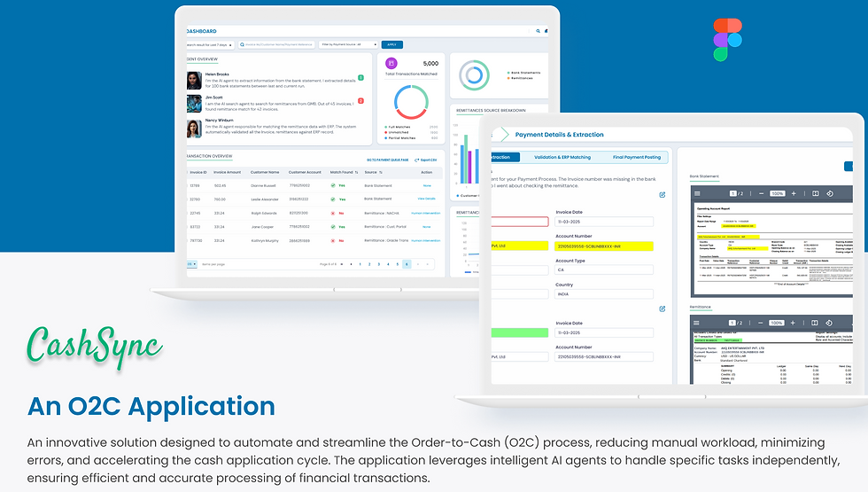Select the active Extraction tab
The image size is (868, 492).
[x=505, y=158]
